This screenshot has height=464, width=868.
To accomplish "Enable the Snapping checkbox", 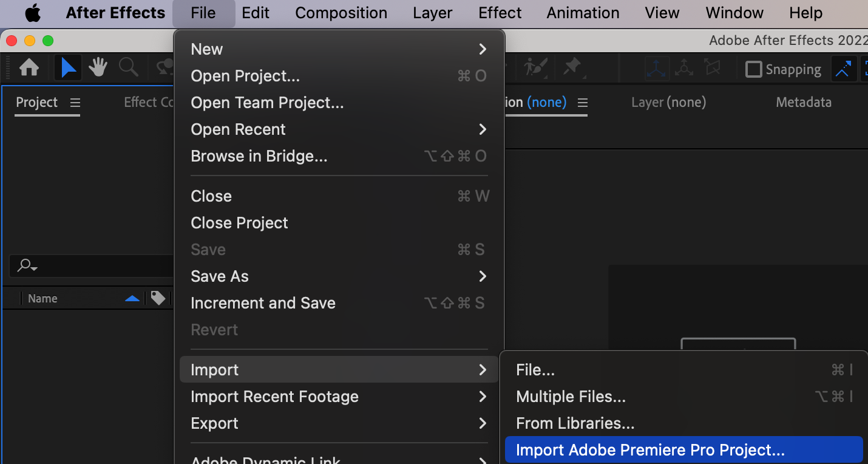I will pos(753,69).
